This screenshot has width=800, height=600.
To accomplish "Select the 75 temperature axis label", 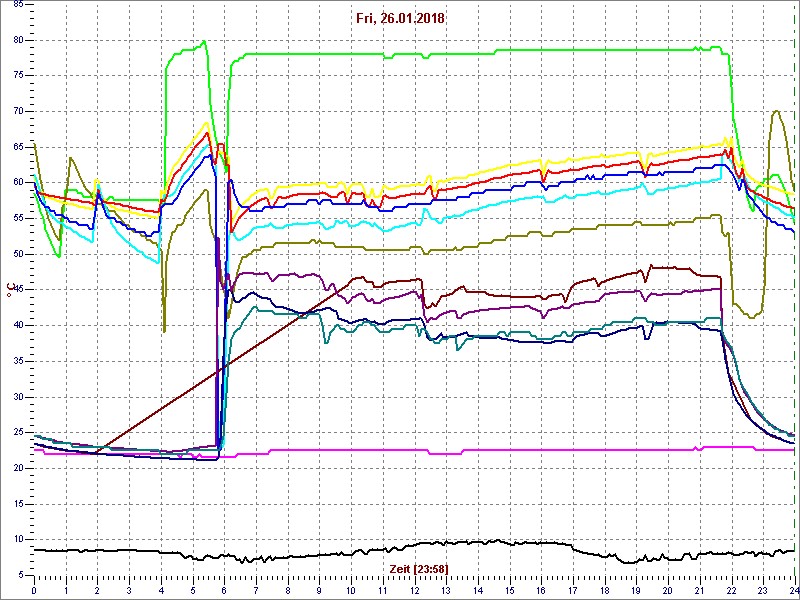I will click(18, 76).
